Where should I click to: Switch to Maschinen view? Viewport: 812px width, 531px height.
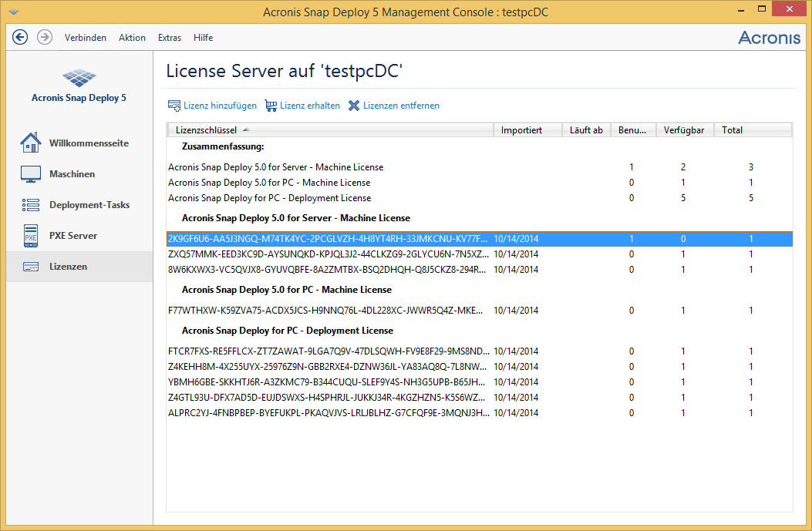coord(79,174)
